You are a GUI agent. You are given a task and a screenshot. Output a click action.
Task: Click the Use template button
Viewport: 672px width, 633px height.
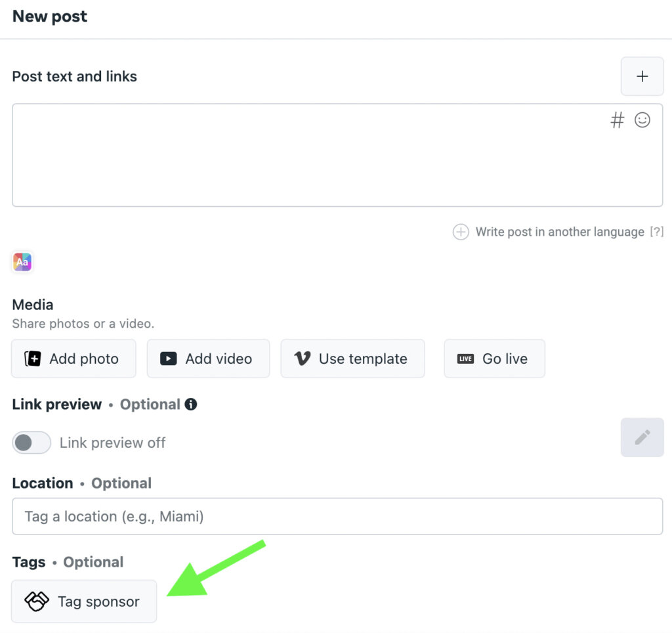352,359
